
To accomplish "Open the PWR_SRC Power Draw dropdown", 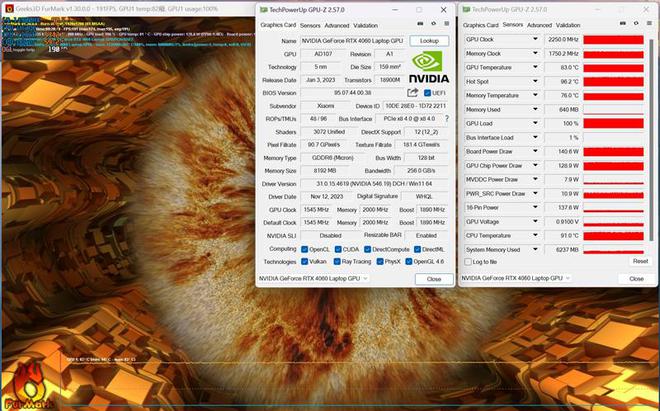I will click(x=535, y=194).
